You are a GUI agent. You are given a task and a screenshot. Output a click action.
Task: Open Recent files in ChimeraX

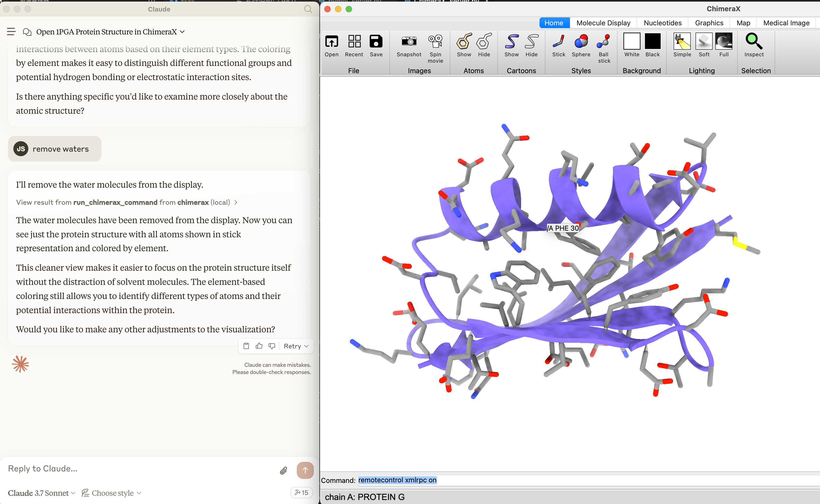click(x=354, y=46)
